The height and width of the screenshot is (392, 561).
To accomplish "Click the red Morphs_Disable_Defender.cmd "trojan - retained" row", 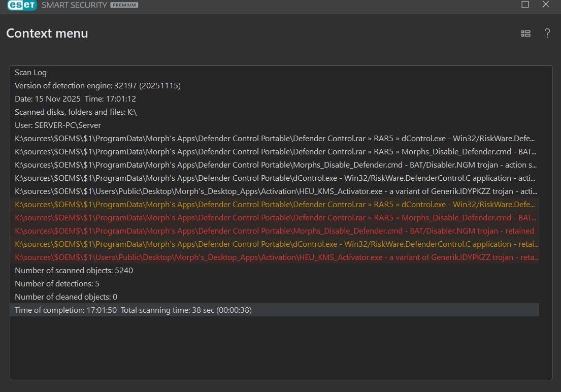I will [274, 231].
